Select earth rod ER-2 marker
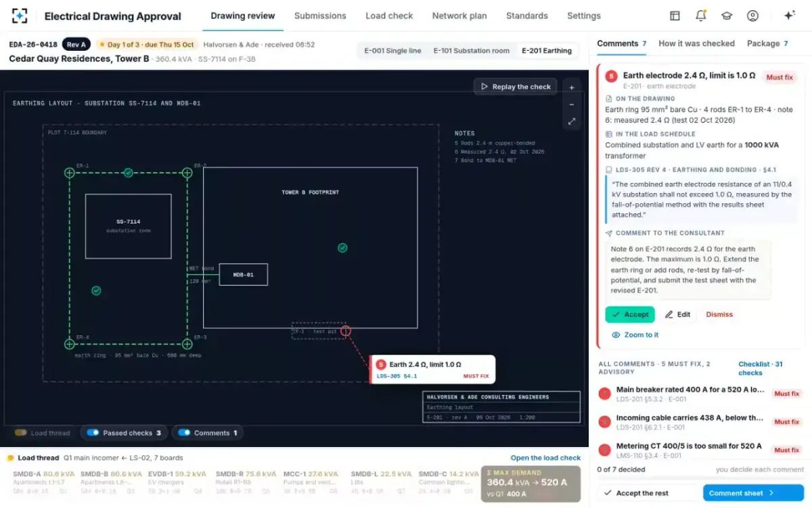 click(x=187, y=173)
